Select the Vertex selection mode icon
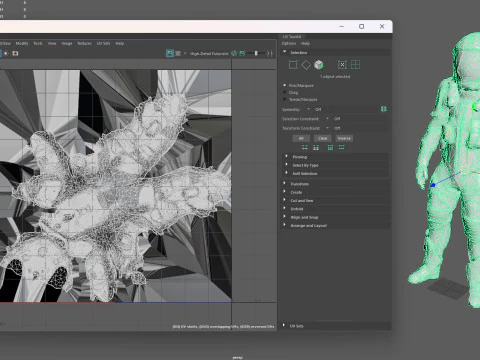This screenshot has width=480, height=360. pyautogui.click(x=293, y=65)
